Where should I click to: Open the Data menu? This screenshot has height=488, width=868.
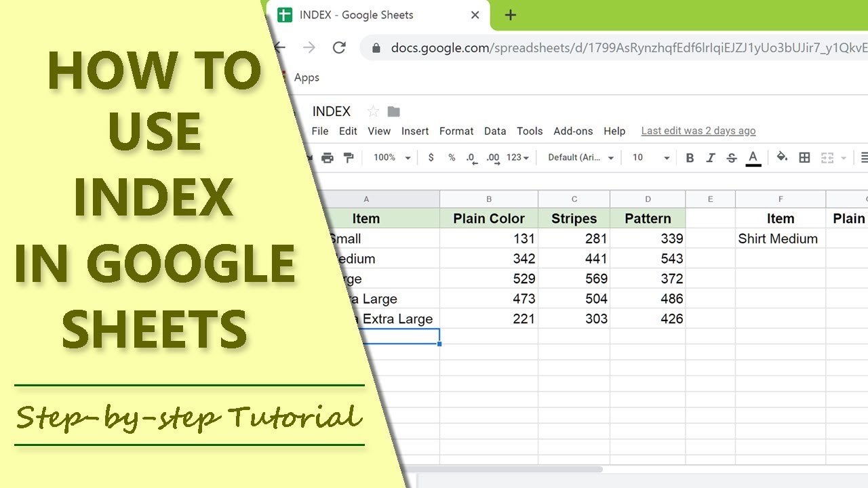[495, 131]
